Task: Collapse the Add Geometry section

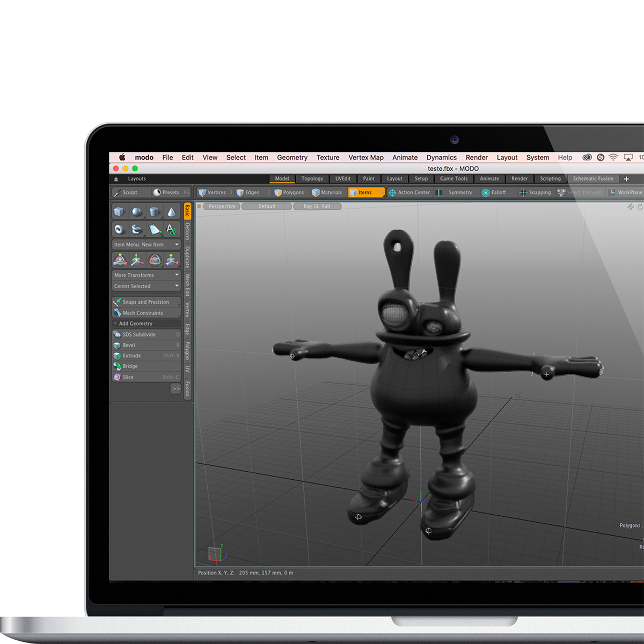Action: coord(146,324)
